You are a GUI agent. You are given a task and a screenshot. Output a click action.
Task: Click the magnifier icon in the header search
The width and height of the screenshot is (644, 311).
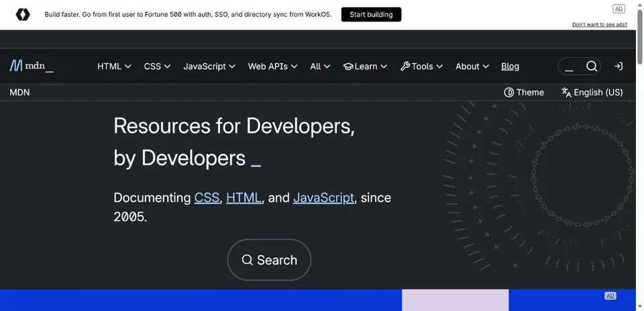pos(592,66)
